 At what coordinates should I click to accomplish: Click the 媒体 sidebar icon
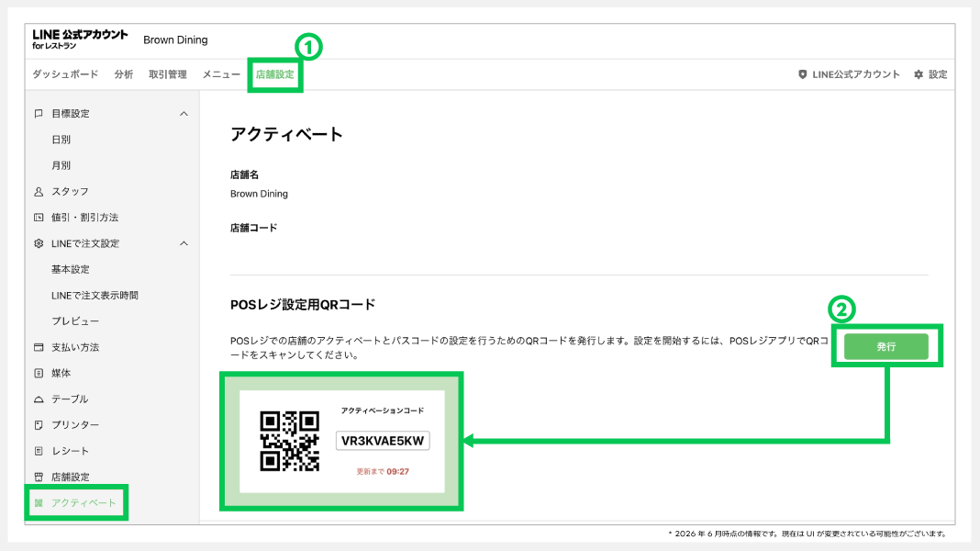click(39, 374)
